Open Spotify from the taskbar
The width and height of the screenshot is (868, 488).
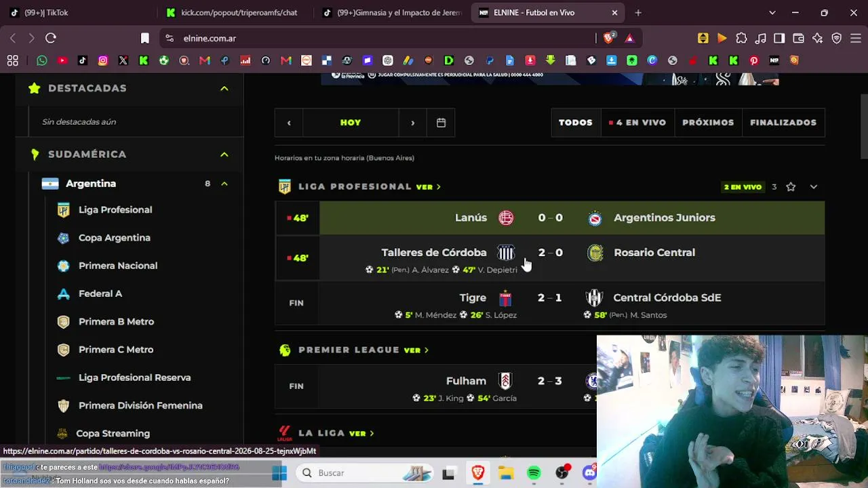click(x=534, y=473)
